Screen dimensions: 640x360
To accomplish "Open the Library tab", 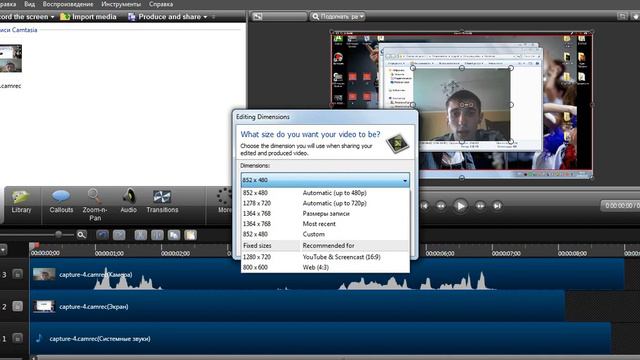I will pos(21,202).
